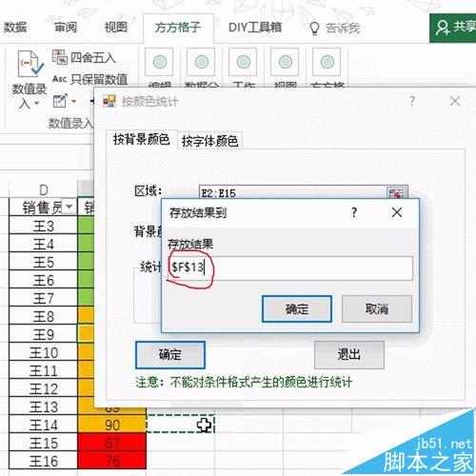Click the first green circular ribbon icon
Image resolution: width=476 pixels, height=476 pixels.
(160, 62)
